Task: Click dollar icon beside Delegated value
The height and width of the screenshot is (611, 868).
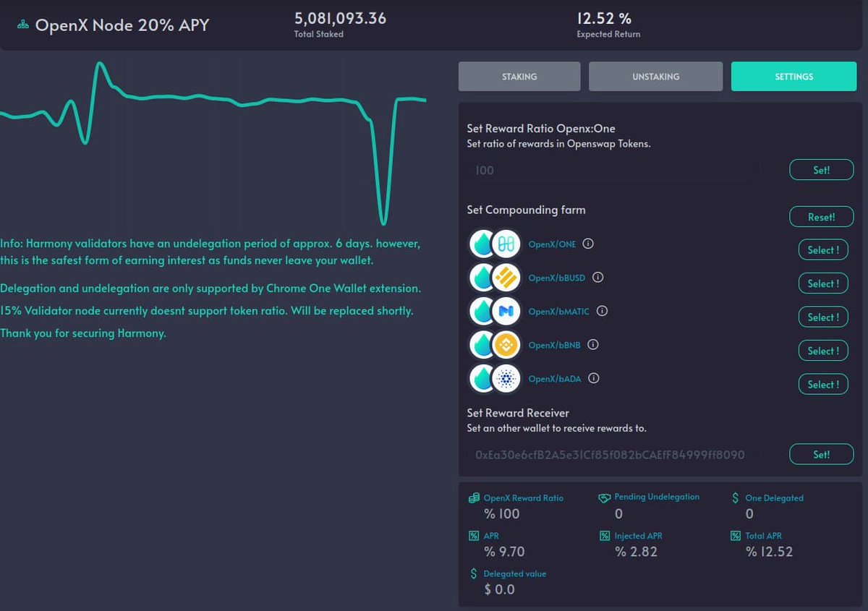Action: click(x=474, y=573)
